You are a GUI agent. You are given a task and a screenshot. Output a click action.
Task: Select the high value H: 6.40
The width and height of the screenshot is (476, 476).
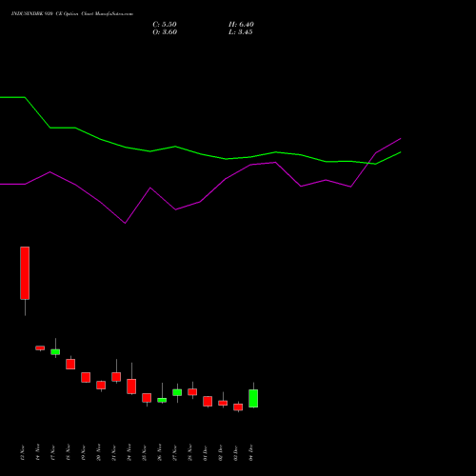tap(241, 25)
